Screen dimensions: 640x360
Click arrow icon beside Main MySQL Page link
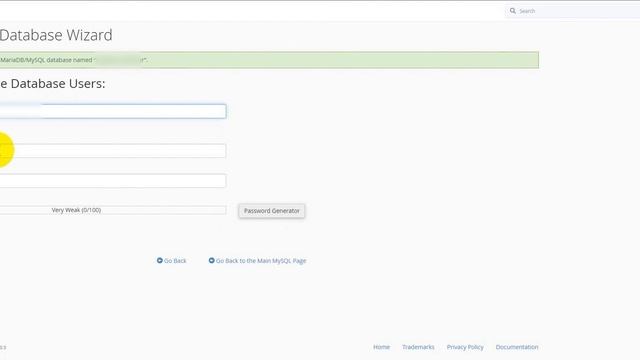click(211, 260)
